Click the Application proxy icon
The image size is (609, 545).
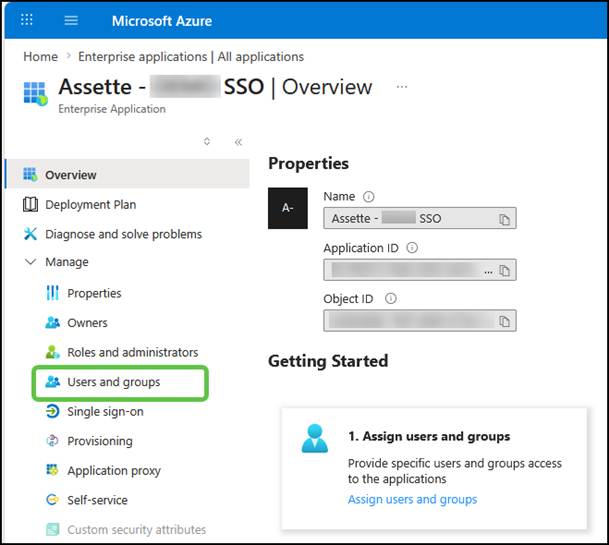pyautogui.click(x=52, y=470)
